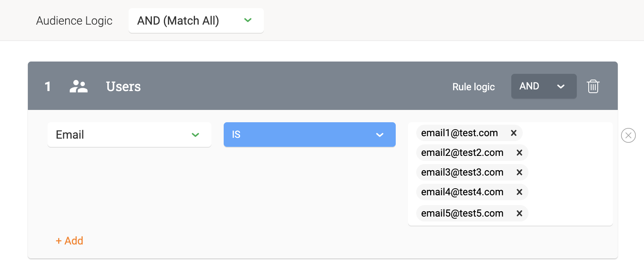Remove email3@test3.com tag

coord(519,172)
